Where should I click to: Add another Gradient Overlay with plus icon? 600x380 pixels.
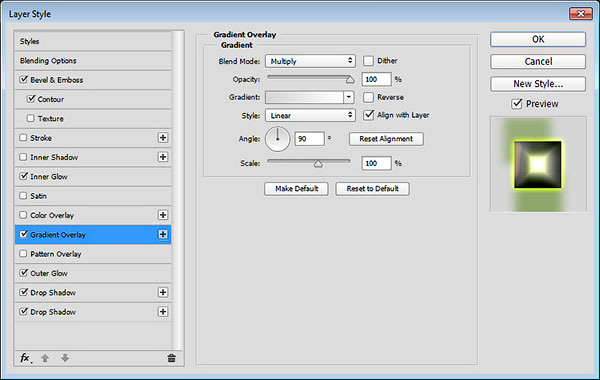(163, 234)
